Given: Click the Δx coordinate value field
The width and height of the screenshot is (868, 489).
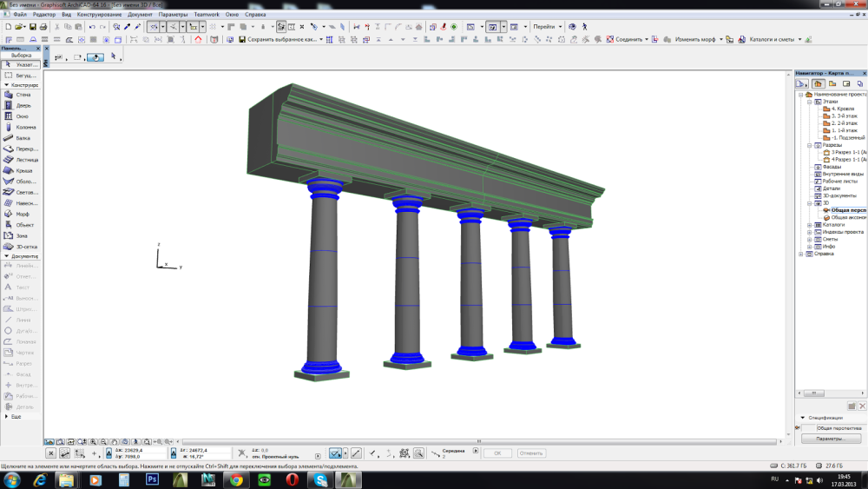Looking at the screenshot, I should tap(140, 450).
